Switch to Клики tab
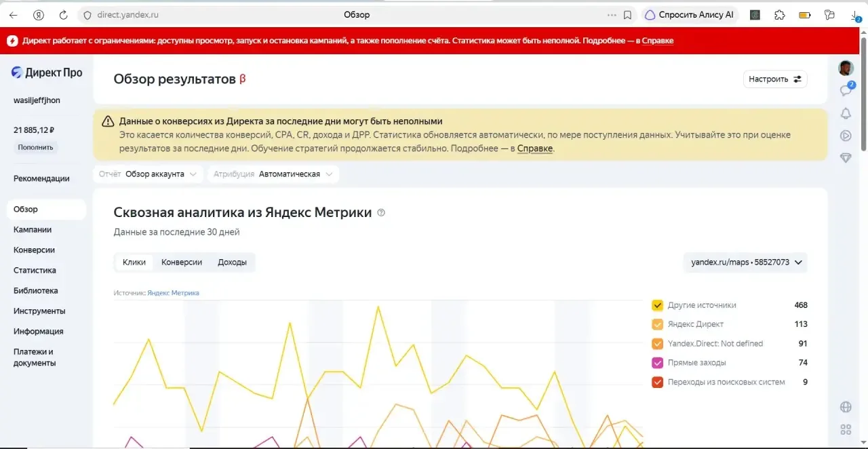 click(x=134, y=262)
